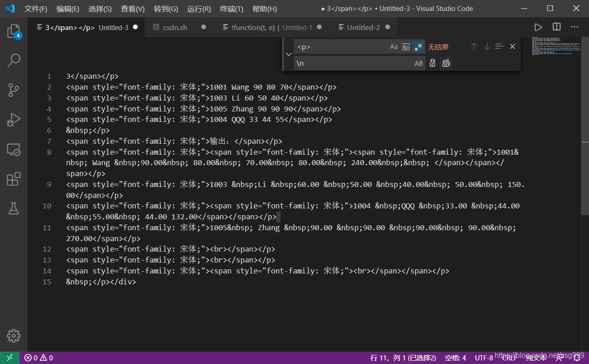Image resolution: width=589 pixels, height=364 pixels.
Task: Click the VS Code logo in title bar
Action: click(10, 9)
